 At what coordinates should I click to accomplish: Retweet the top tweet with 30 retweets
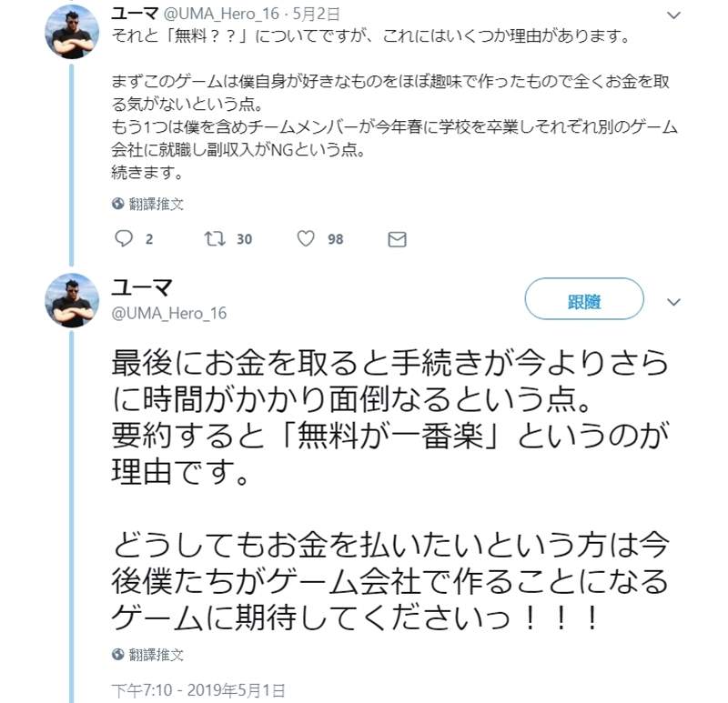tap(215, 239)
